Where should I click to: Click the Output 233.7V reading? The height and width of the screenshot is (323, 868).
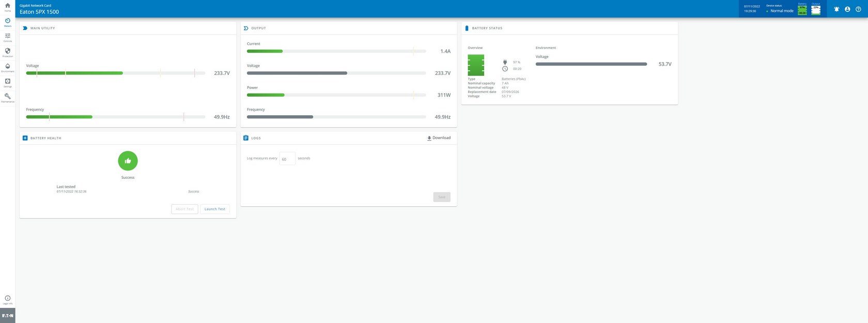(x=443, y=73)
